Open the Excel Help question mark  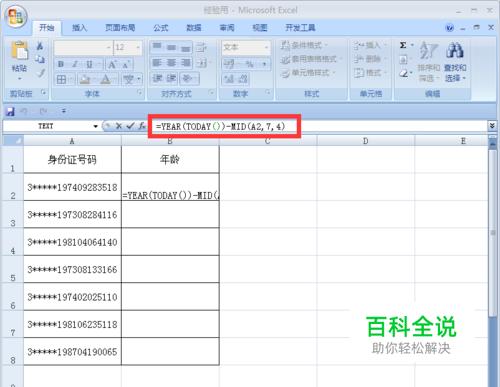tap(449, 28)
